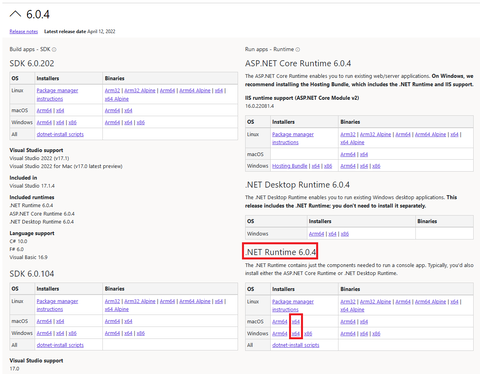Open SDK 6.0.202 Linux Package manager instructions
Screen dimensions: 480x374
57,95
